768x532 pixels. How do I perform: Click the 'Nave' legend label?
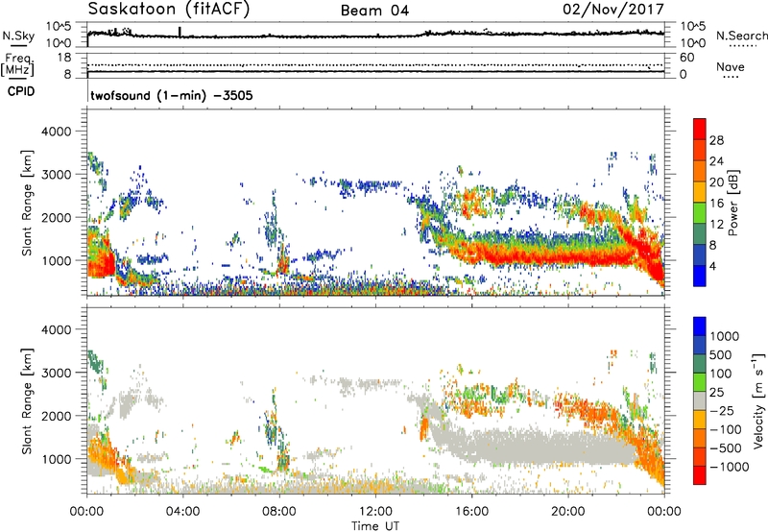point(731,66)
